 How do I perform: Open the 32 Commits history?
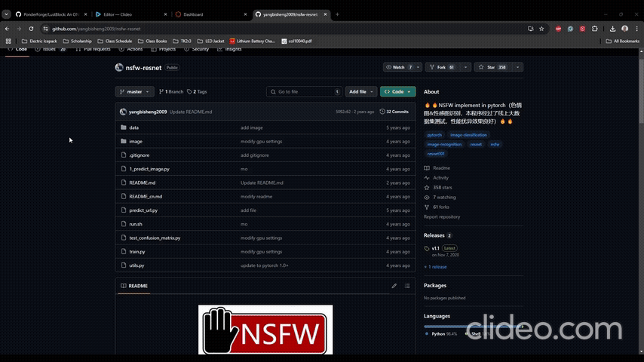394,112
